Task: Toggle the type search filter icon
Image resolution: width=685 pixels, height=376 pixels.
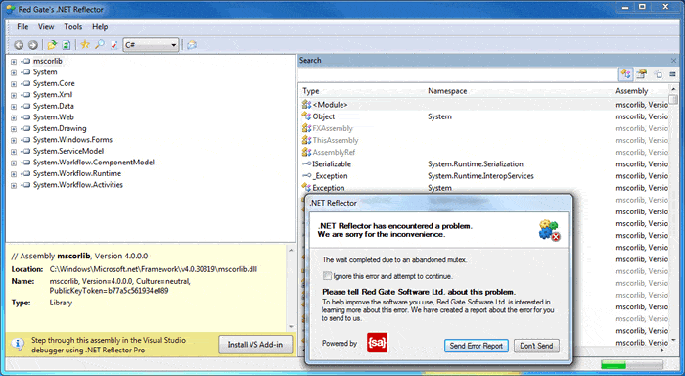Action: click(626, 74)
